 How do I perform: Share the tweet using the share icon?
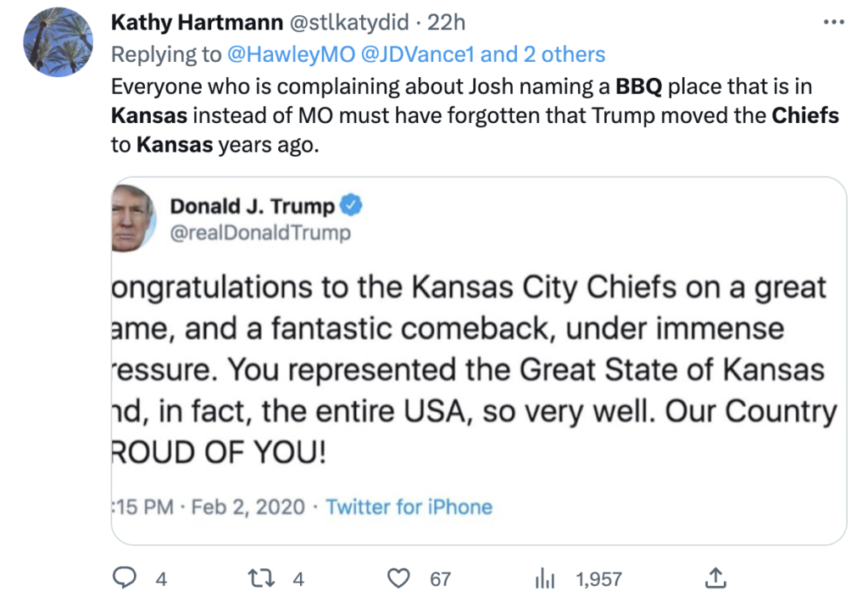[715, 577]
